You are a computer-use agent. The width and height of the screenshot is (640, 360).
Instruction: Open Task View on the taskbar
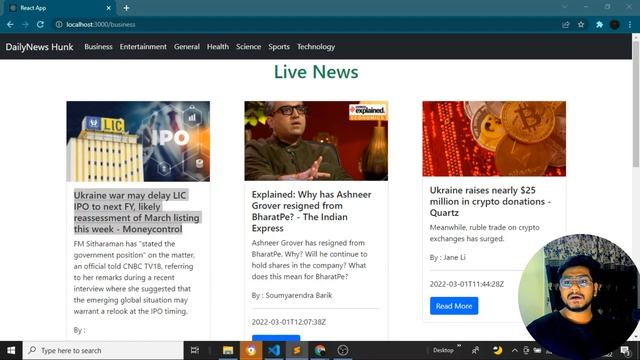pos(195,350)
